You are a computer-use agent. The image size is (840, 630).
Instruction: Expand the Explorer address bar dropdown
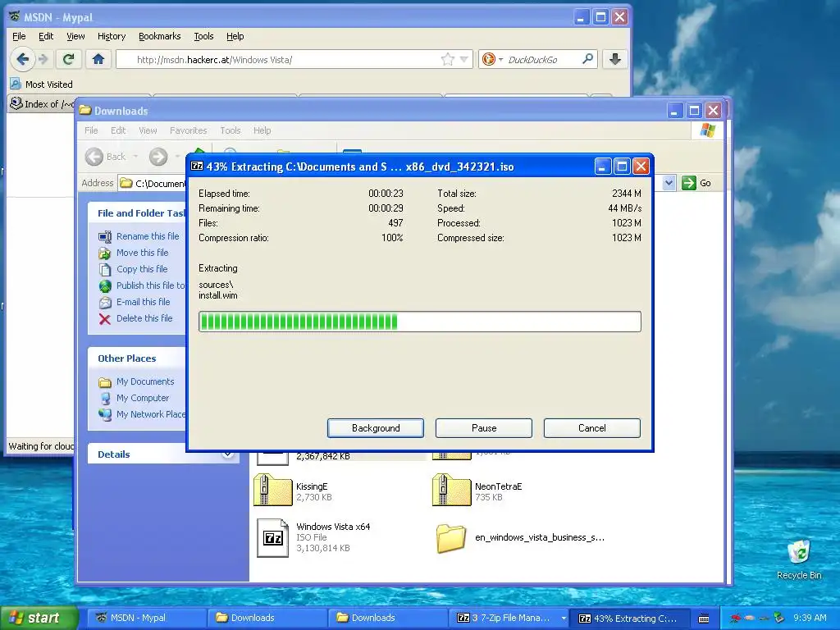tap(669, 183)
